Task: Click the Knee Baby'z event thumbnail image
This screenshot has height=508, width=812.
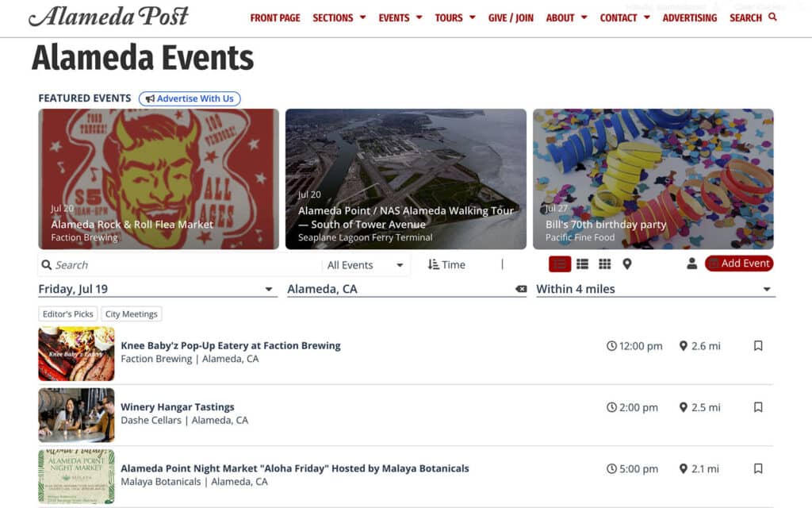Action: coord(76,354)
